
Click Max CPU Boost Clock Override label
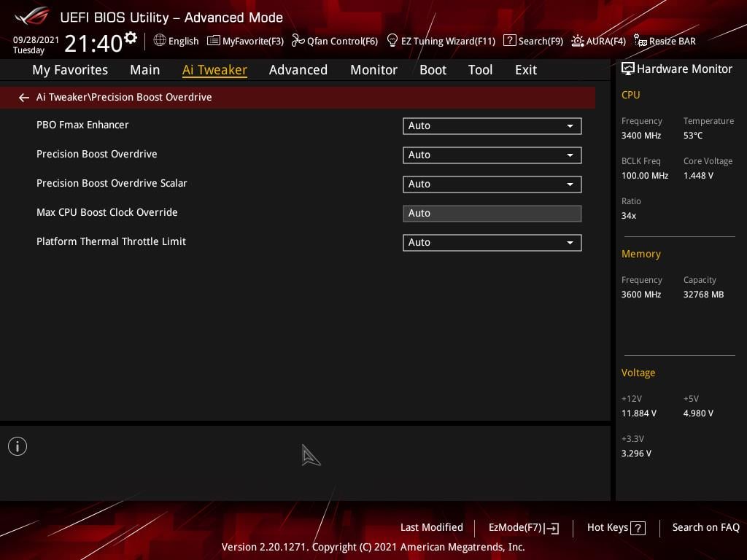(x=107, y=212)
